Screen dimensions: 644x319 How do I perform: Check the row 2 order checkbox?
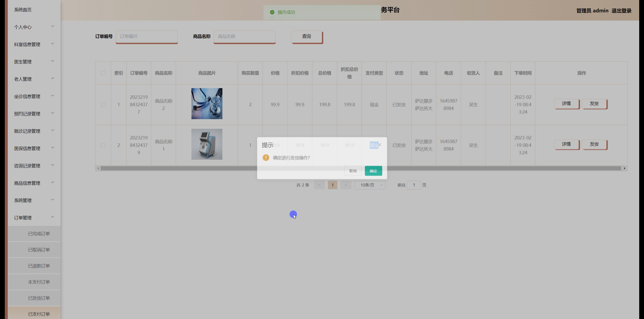[x=103, y=145]
